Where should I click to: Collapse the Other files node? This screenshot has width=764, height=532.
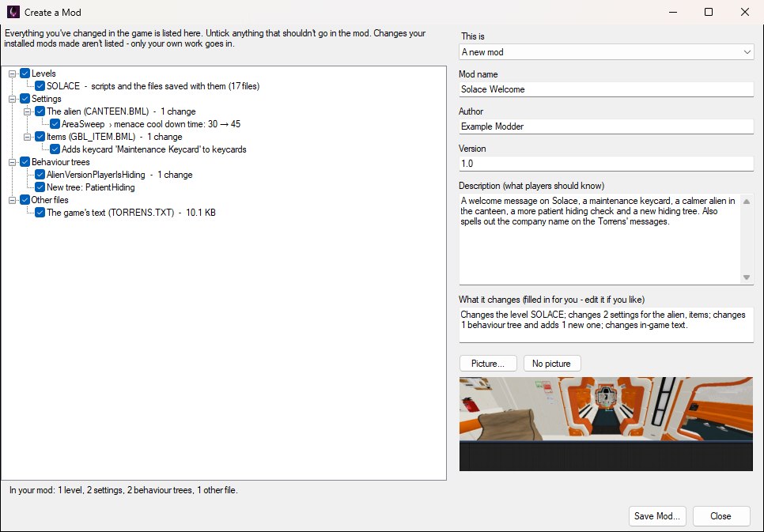tap(12, 200)
